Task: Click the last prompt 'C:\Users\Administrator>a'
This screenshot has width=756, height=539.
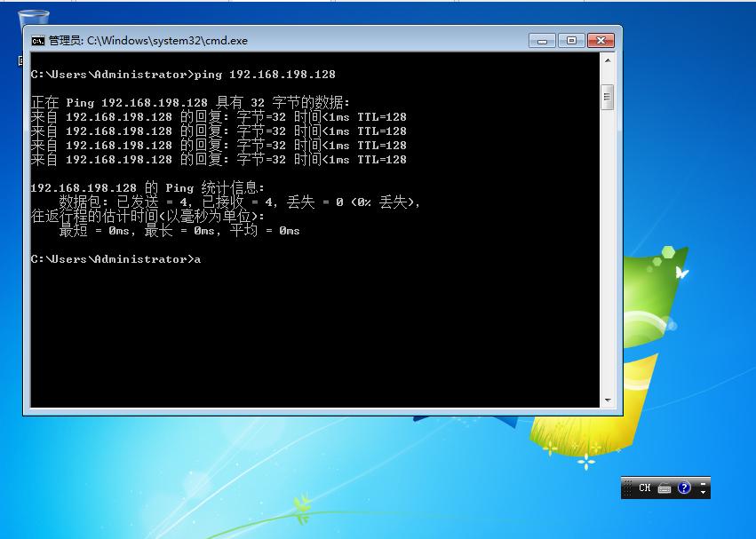Action: click(115, 259)
